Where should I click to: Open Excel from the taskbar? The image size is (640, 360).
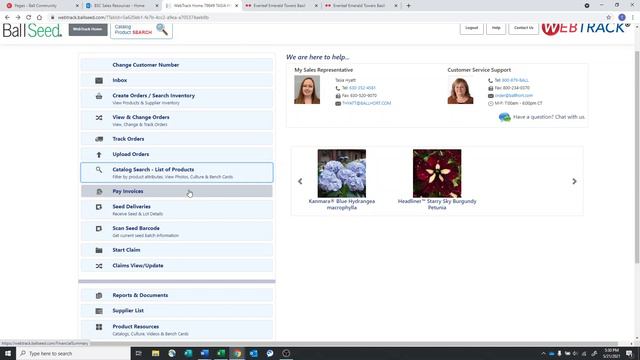[x=221, y=353]
